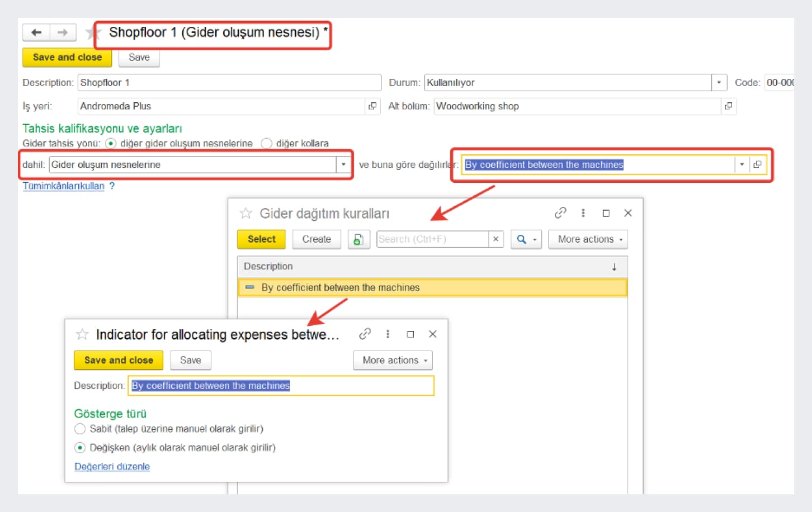The width and height of the screenshot is (812, 512).
Task: Star Gider dağıtım kuralları as favorite
Action: [246, 214]
